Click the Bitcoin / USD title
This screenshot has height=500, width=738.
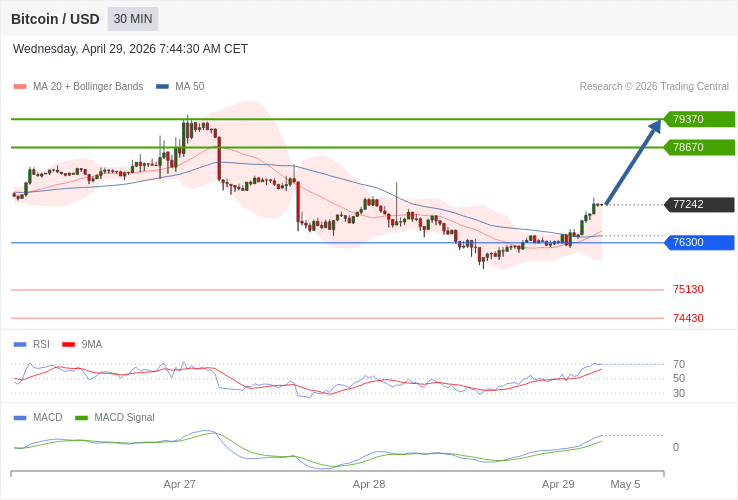(55, 19)
